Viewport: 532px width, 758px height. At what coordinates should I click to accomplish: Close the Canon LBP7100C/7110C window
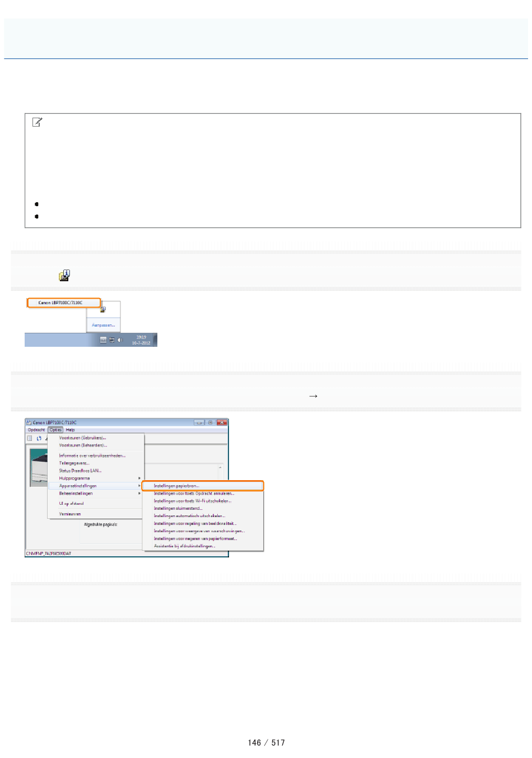(x=222, y=422)
